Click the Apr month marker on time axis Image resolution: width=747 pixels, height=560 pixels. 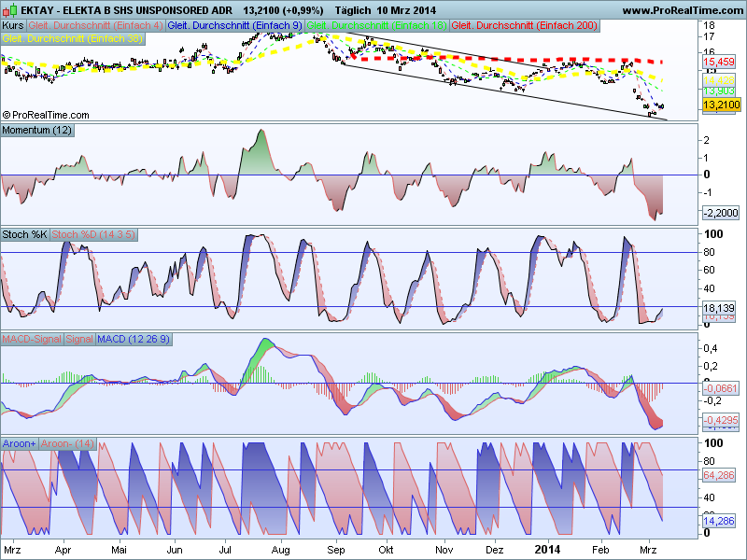[x=63, y=550]
